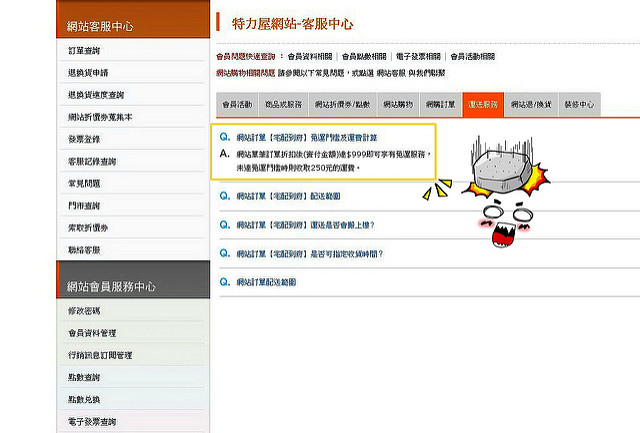Screen dimensions: 640x433
Task: Expand the 是否可指定收貨時間 question
Action: click(x=310, y=254)
